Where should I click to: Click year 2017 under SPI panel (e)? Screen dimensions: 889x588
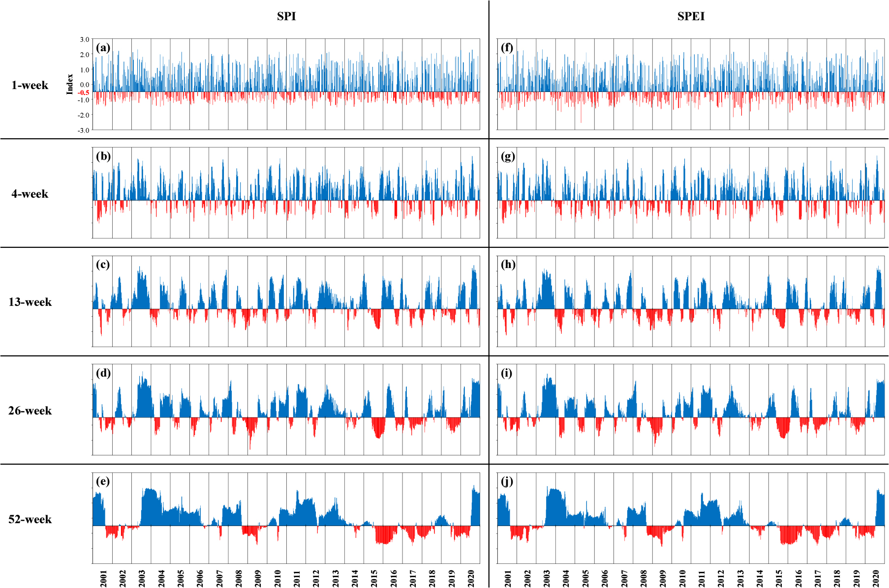pos(413,578)
